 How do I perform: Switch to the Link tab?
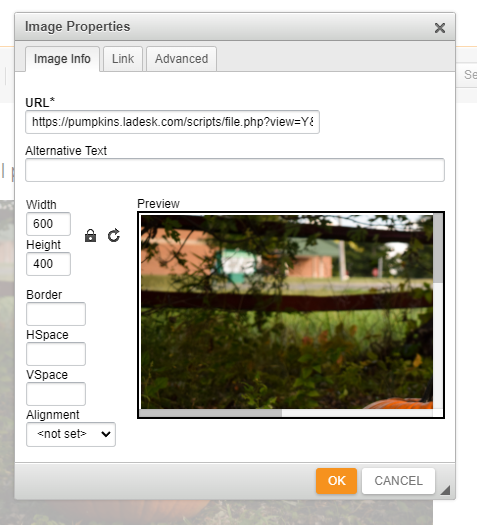[123, 59]
